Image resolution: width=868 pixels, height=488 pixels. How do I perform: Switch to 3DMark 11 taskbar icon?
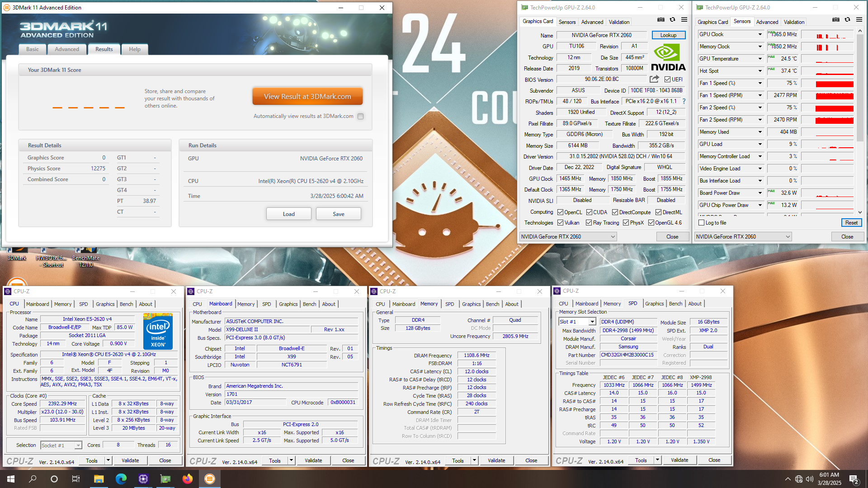210,479
